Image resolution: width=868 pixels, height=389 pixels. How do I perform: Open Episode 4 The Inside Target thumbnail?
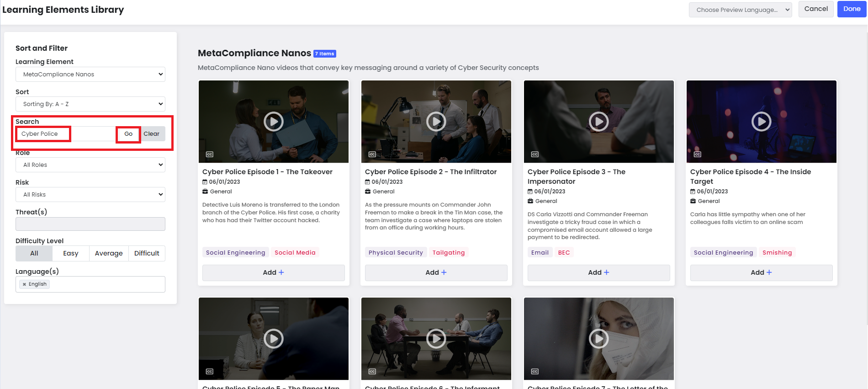(762, 122)
